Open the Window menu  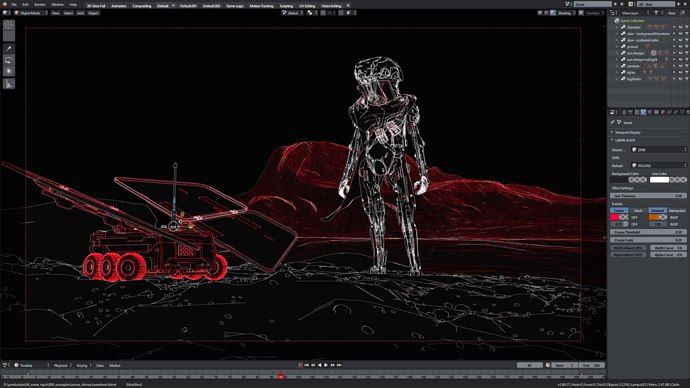pyautogui.click(x=57, y=4)
